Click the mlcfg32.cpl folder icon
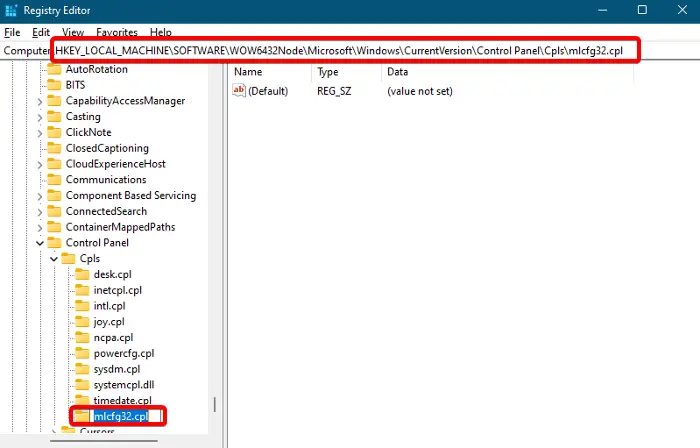 tap(82, 416)
